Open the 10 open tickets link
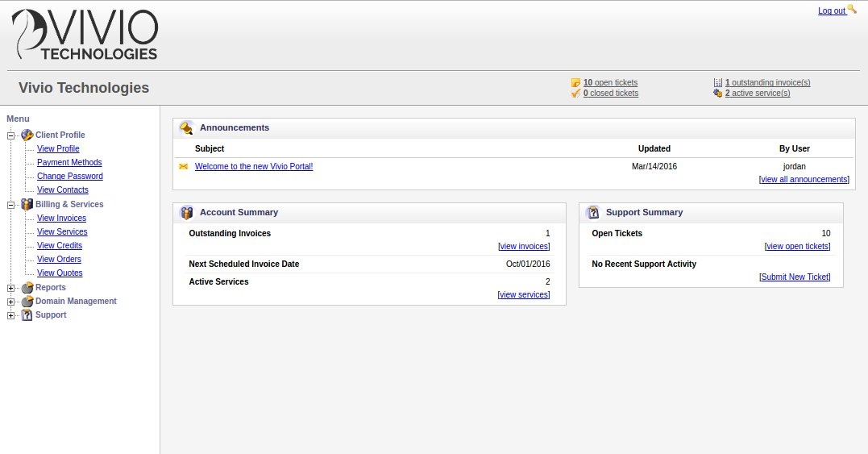Viewport: 868px width, 454px height. click(x=610, y=82)
